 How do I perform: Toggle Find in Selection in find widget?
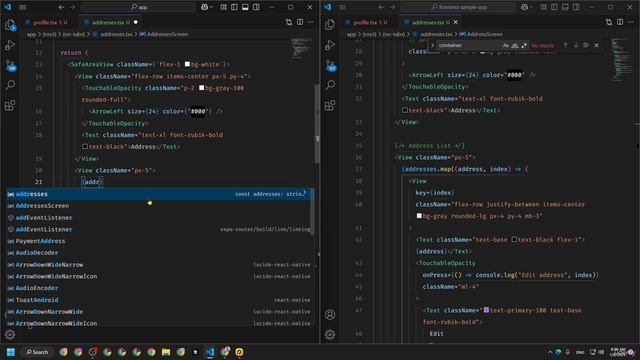click(x=586, y=45)
